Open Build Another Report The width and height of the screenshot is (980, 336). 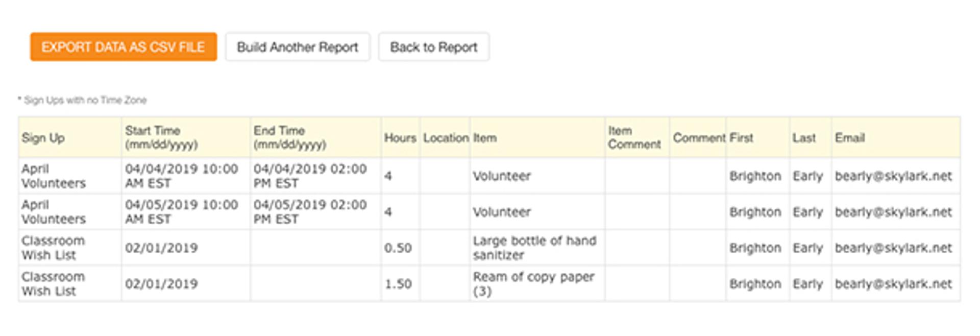coord(298,47)
